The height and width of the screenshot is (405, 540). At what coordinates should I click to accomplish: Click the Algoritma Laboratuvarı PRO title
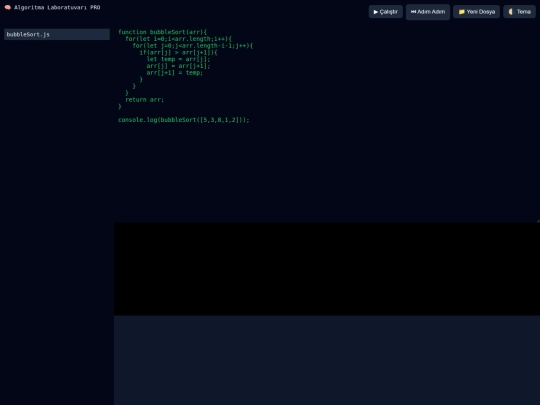click(57, 7)
